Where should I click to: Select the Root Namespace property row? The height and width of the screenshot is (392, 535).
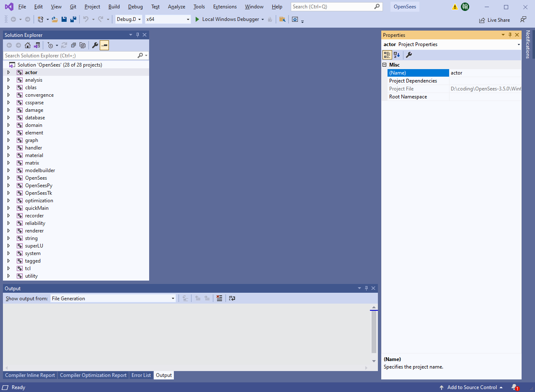point(454,97)
